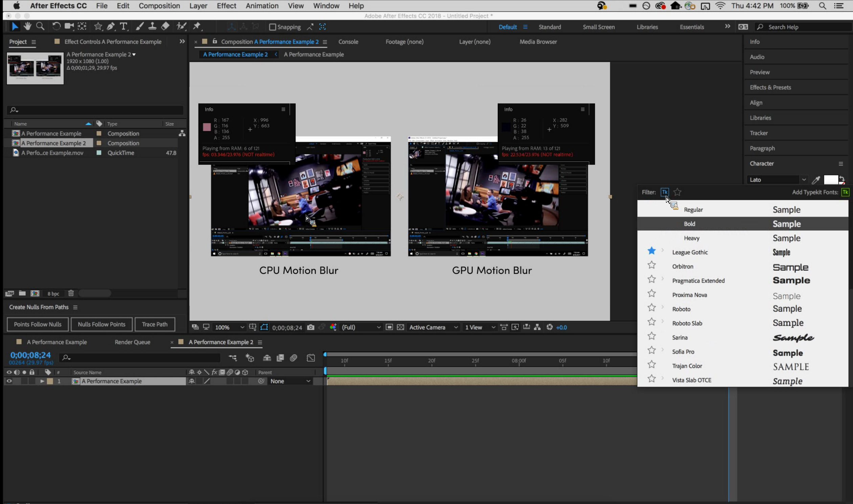Select the Hand tool
The width and height of the screenshot is (853, 504).
pyautogui.click(x=27, y=26)
